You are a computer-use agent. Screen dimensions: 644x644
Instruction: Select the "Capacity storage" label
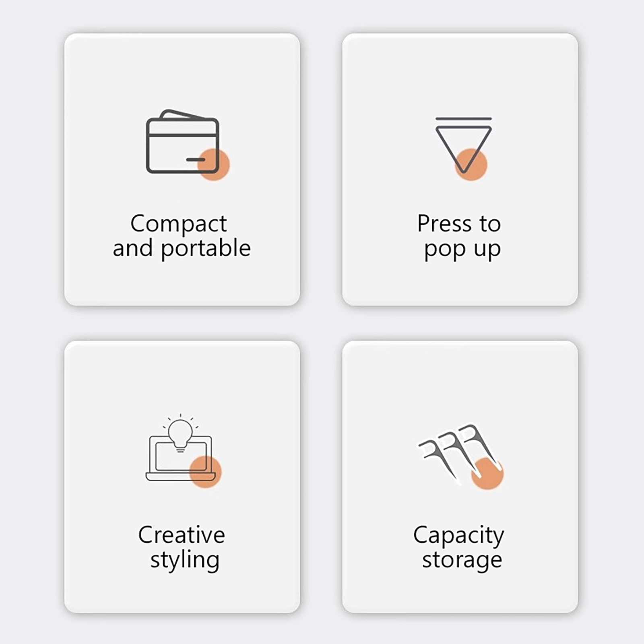(x=459, y=548)
